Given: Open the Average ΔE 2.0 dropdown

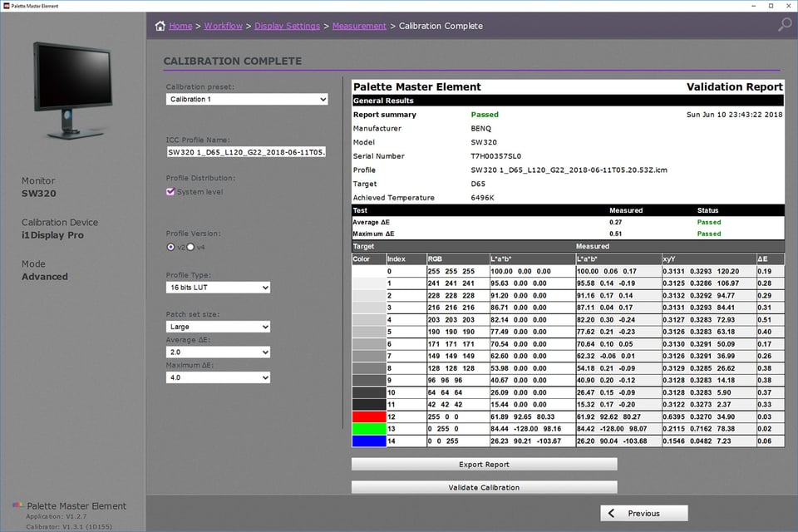Looking at the screenshot, I should point(218,352).
